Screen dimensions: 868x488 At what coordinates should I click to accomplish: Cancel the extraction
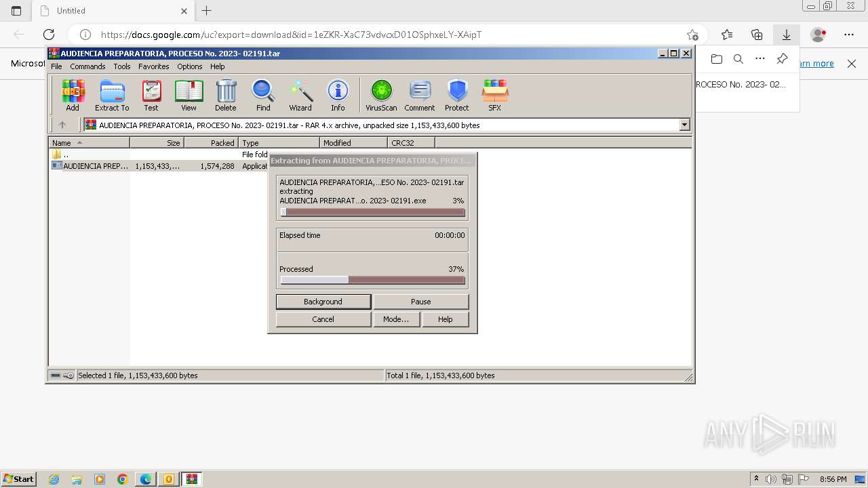click(323, 319)
